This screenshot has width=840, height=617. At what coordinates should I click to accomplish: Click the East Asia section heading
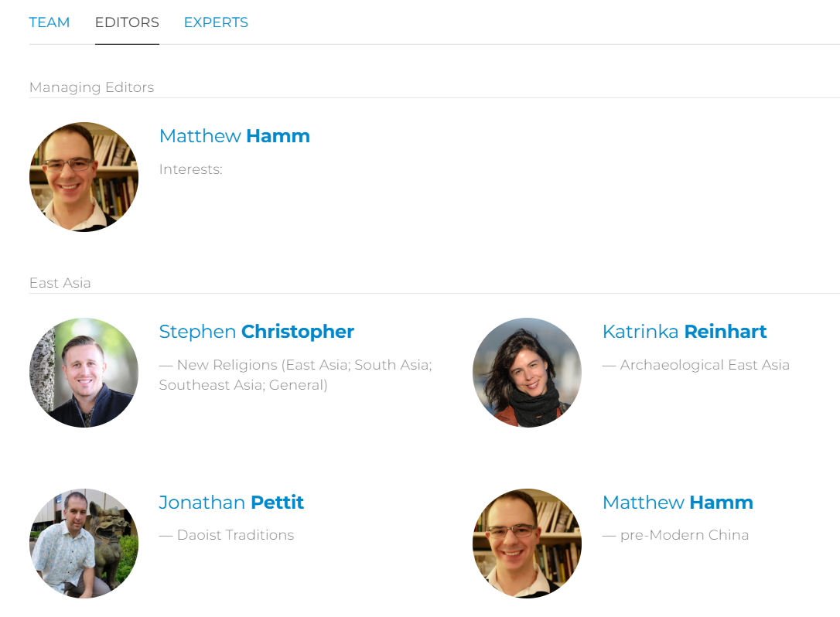tap(60, 283)
